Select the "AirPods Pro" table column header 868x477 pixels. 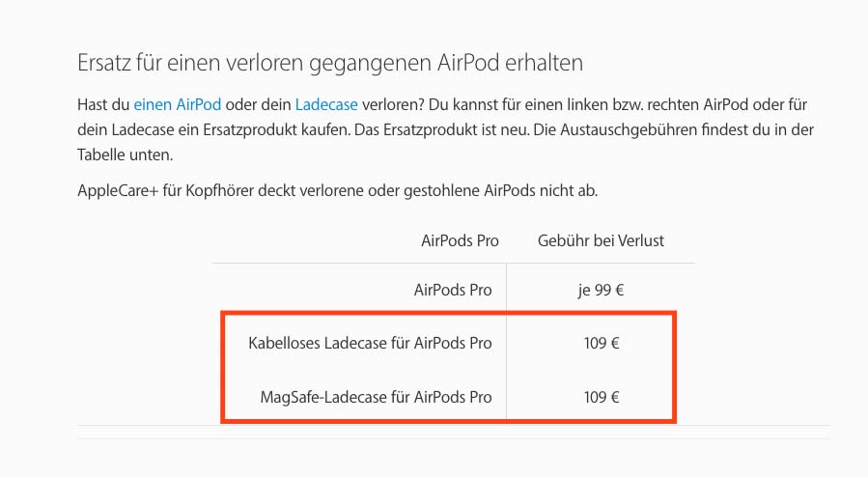[x=460, y=240]
